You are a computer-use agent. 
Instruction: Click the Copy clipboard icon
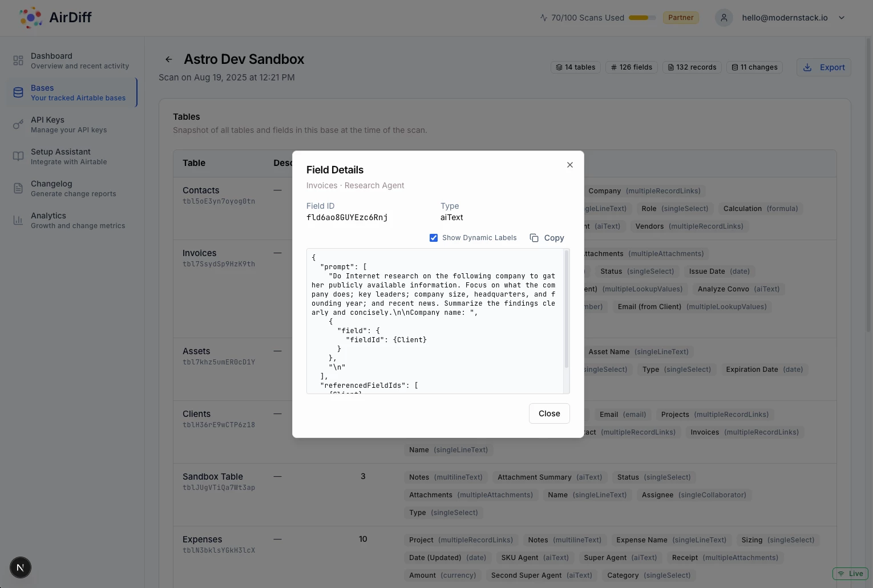[534, 238]
